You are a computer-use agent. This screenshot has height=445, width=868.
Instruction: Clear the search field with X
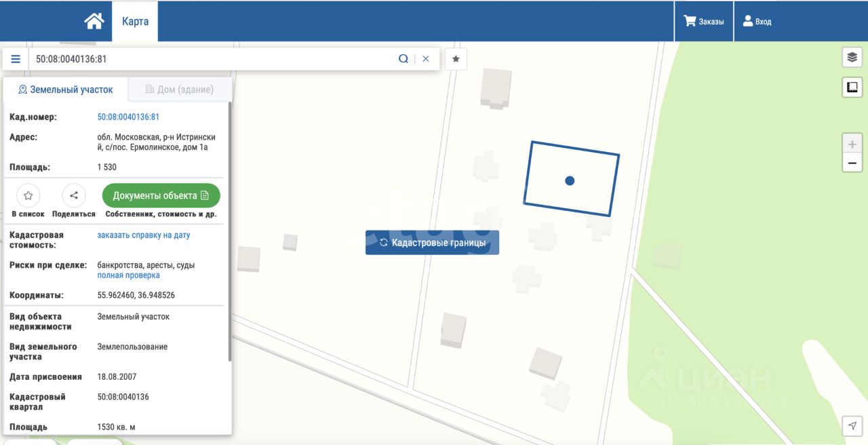[x=426, y=59]
